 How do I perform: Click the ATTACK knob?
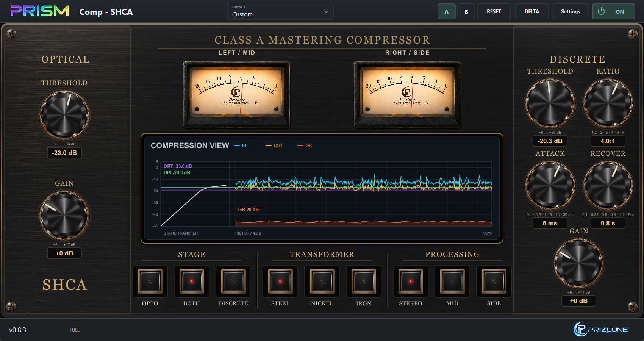550,185
